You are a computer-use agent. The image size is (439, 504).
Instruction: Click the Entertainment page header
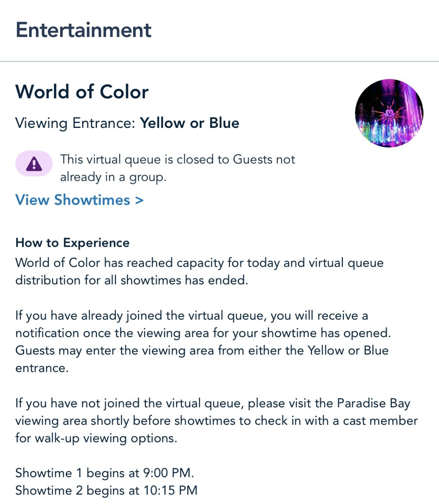click(x=83, y=30)
